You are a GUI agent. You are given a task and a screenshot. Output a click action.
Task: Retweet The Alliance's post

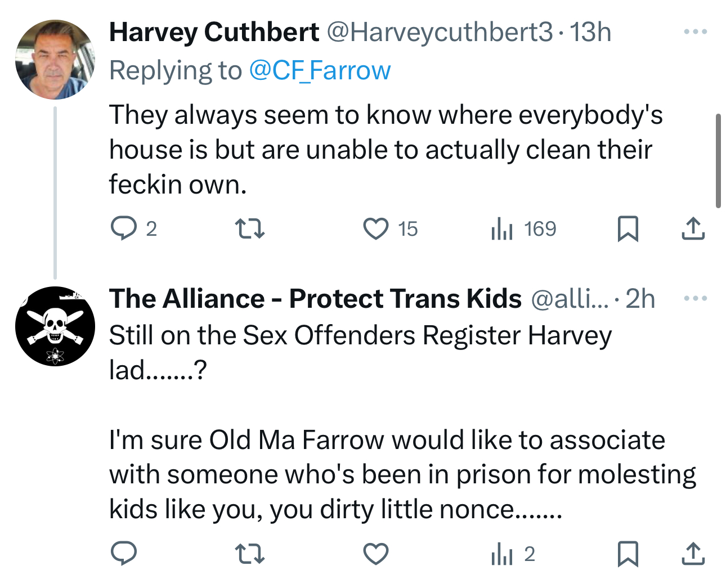coord(249,554)
